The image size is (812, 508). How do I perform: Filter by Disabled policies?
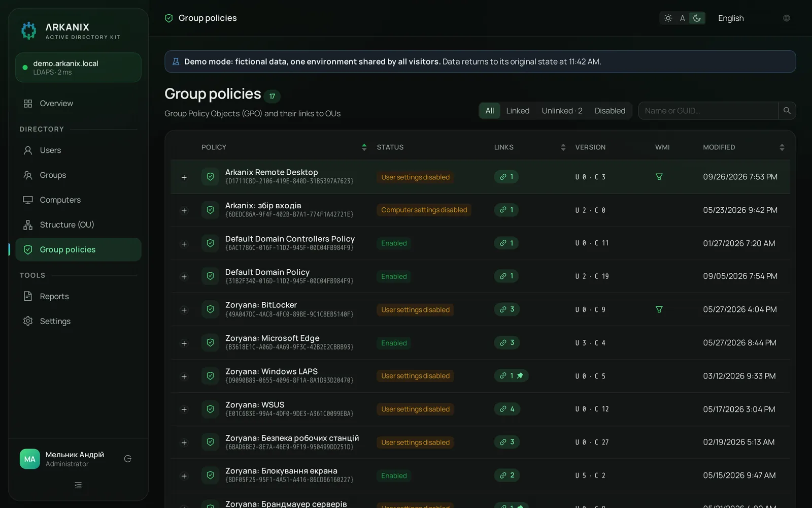[x=610, y=111]
